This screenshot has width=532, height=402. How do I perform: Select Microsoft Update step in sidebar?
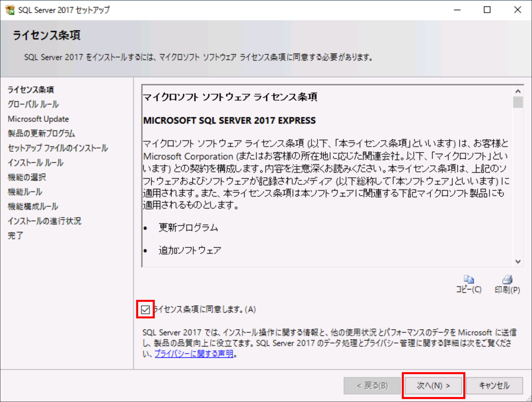pyautogui.click(x=38, y=119)
